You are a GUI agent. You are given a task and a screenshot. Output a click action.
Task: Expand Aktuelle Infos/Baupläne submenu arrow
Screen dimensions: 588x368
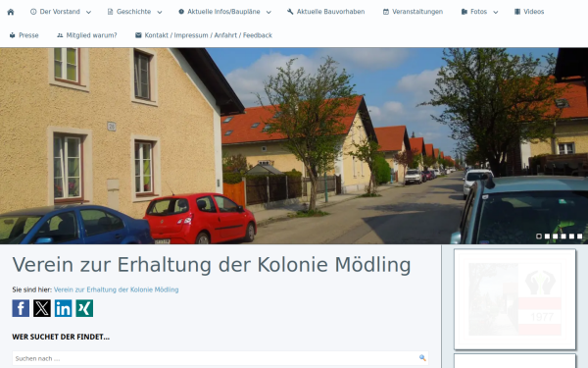coord(269,12)
